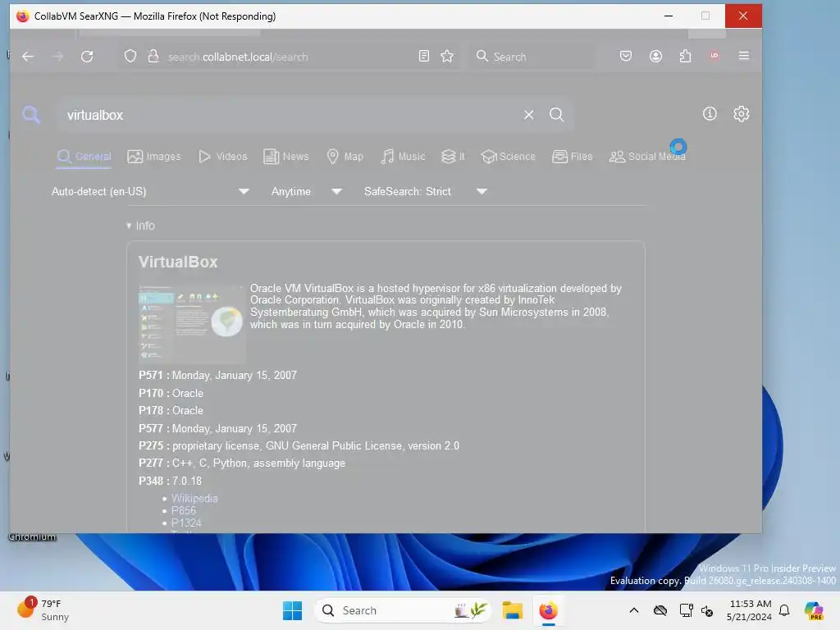The image size is (840, 630).
Task: Go back with the Firefox back arrow
Action: click(28, 57)
